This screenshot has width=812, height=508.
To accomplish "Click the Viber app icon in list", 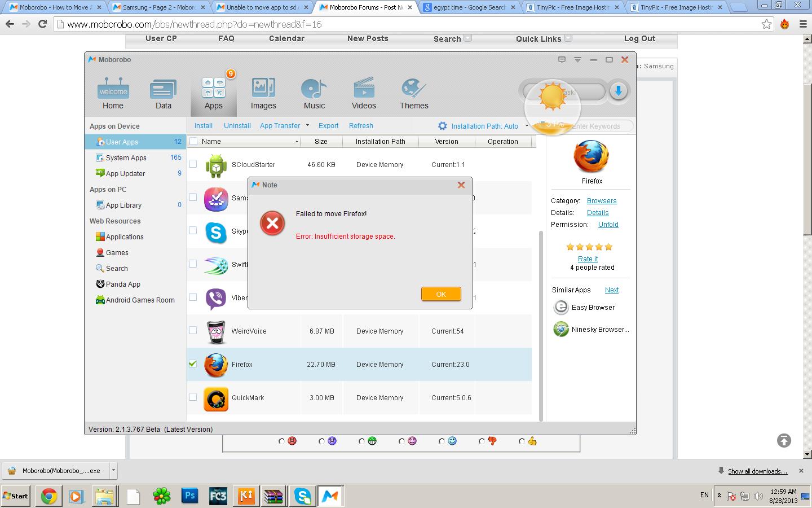I will [215, 298].
